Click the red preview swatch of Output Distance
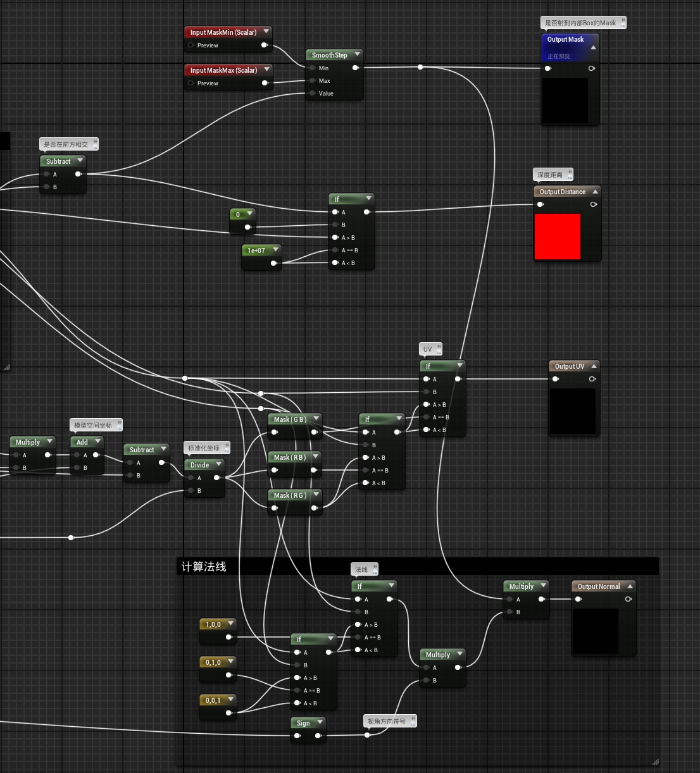 (557, 237)
